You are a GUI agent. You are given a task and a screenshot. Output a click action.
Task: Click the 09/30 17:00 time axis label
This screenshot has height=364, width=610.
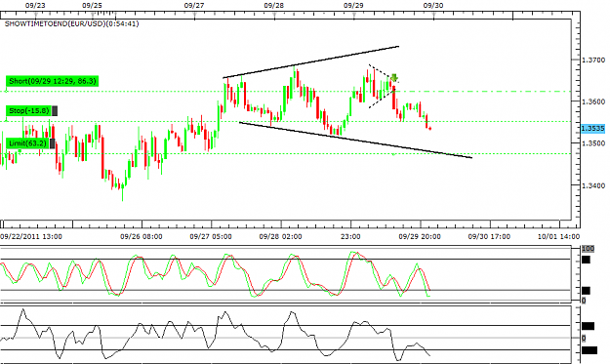point(489,236)
